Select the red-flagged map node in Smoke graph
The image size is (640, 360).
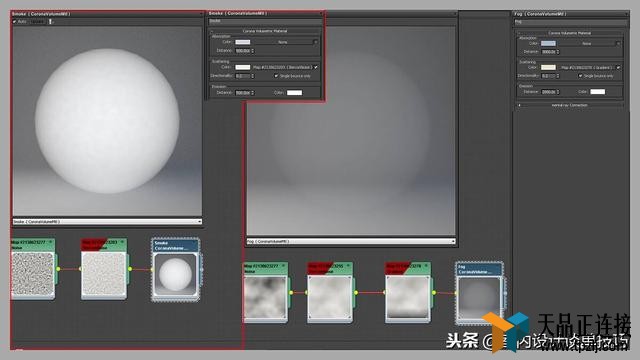click(104, 270)
